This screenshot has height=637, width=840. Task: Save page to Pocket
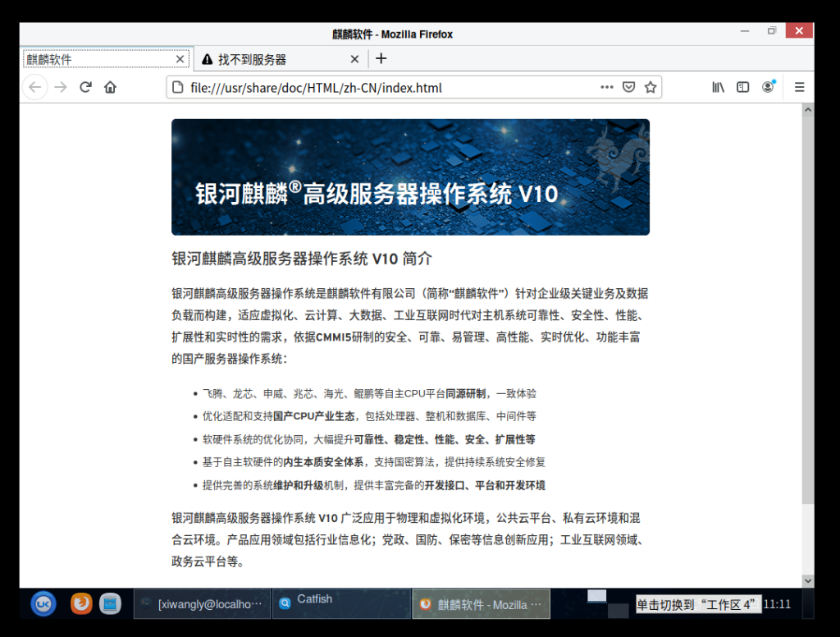(628, 87)
